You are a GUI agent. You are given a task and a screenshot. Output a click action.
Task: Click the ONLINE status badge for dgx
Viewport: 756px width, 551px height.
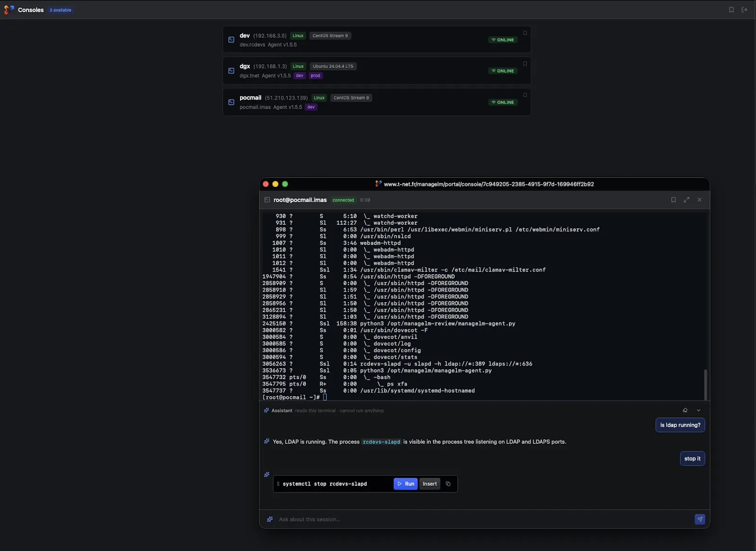(x=503, y=71)
